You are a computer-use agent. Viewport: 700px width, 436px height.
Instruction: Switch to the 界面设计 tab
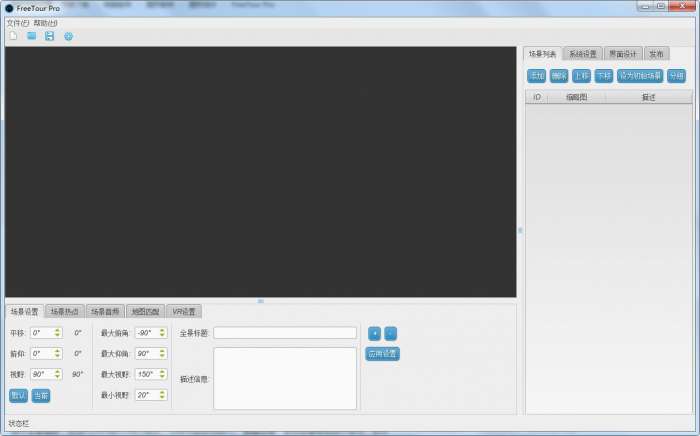tap(623, 54)
